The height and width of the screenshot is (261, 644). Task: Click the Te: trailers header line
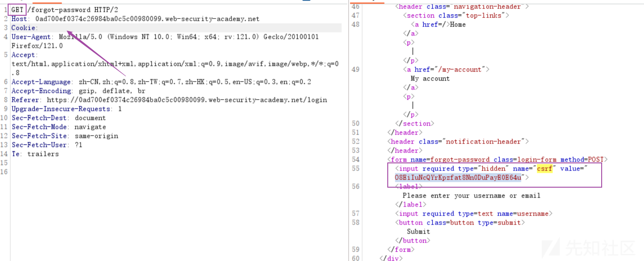coord(35,153)
